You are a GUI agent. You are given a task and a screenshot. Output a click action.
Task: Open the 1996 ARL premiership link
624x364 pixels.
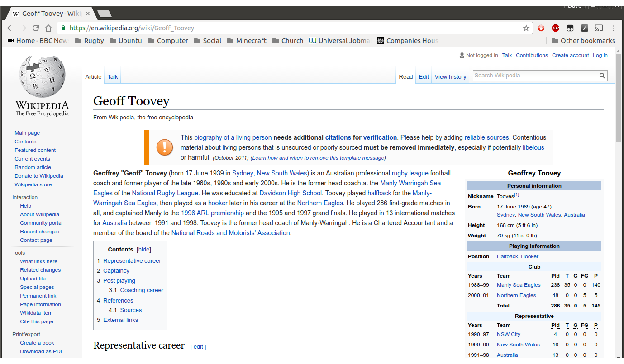[212, 213]
